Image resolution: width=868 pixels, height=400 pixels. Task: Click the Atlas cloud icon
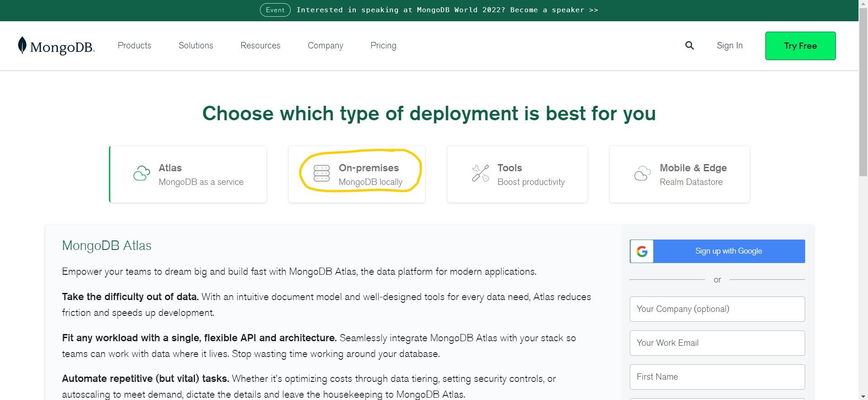coord(142,174)
